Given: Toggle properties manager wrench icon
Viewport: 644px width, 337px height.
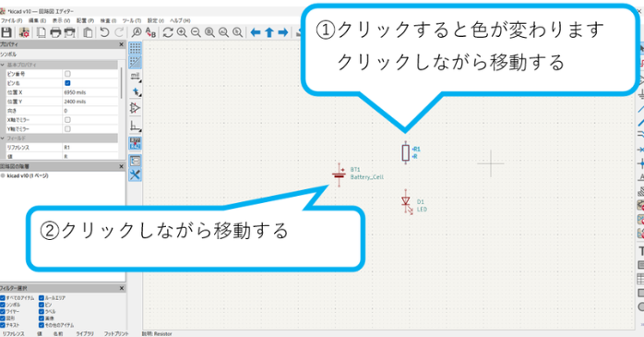Looking at the screenshot, I should point(135,175).
